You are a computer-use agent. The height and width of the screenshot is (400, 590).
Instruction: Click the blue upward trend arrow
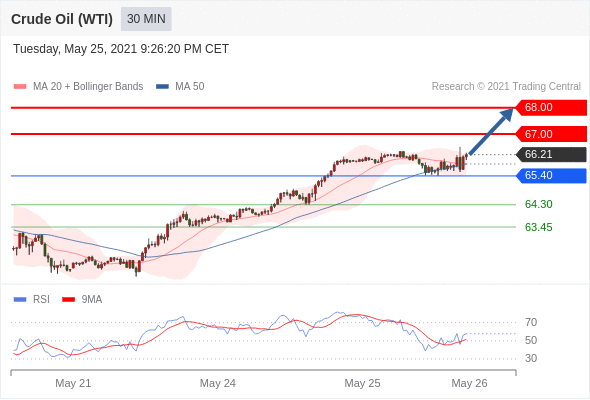pos(491,131)
